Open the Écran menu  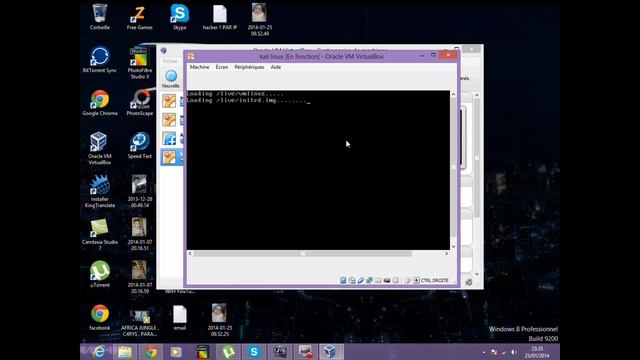point(222,67)
